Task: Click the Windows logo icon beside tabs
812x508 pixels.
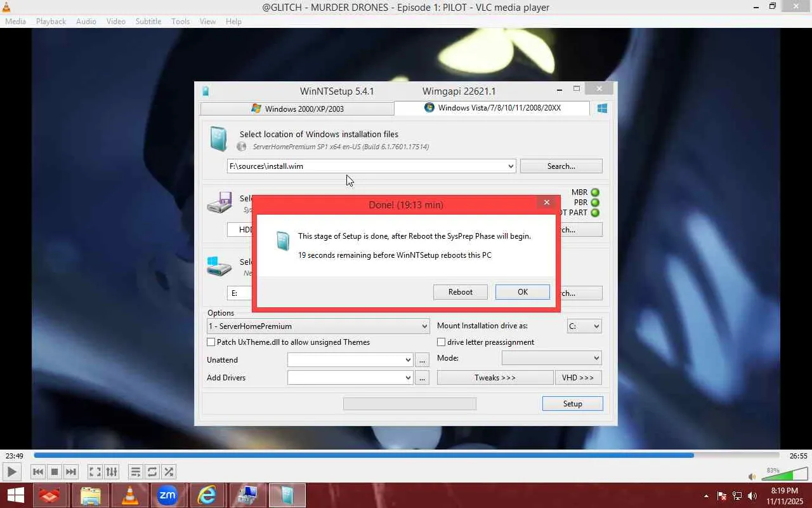Action: (602, 109)
